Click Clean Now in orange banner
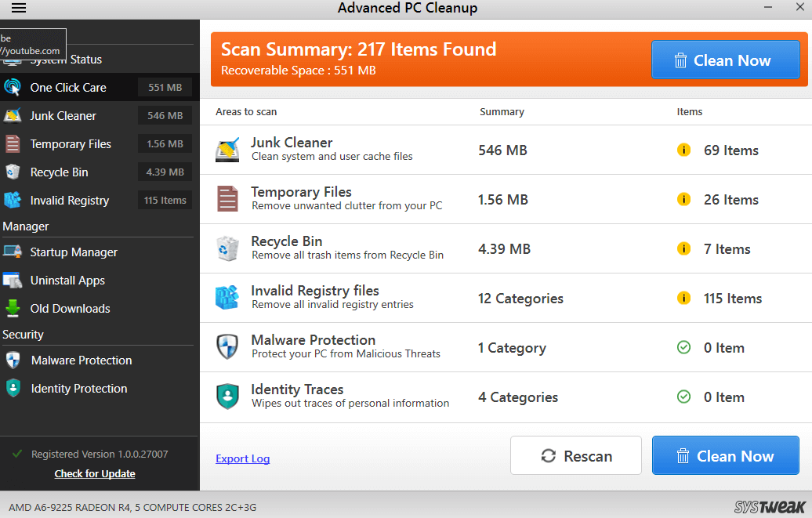The width and height of the screenshot is (812, 518). point(726,60)
